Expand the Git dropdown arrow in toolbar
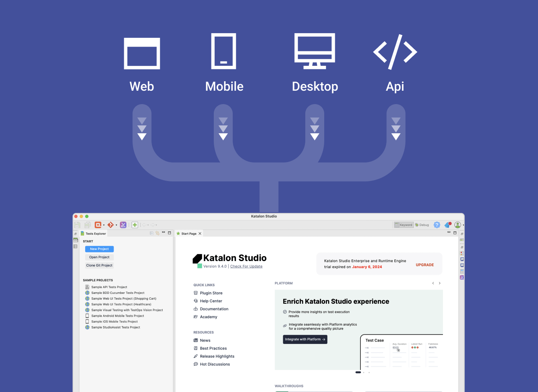Viewport: 538px width, 392px height. tap(116, 225)
